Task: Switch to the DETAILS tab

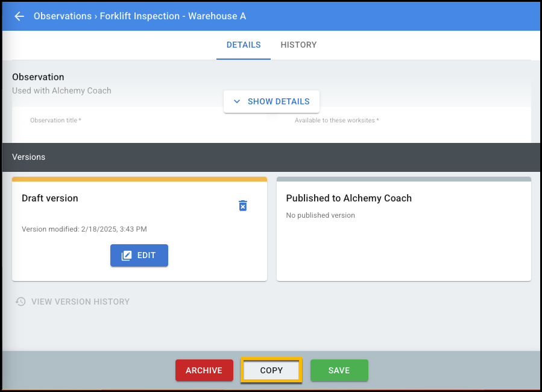Action: tap(244, 45)
